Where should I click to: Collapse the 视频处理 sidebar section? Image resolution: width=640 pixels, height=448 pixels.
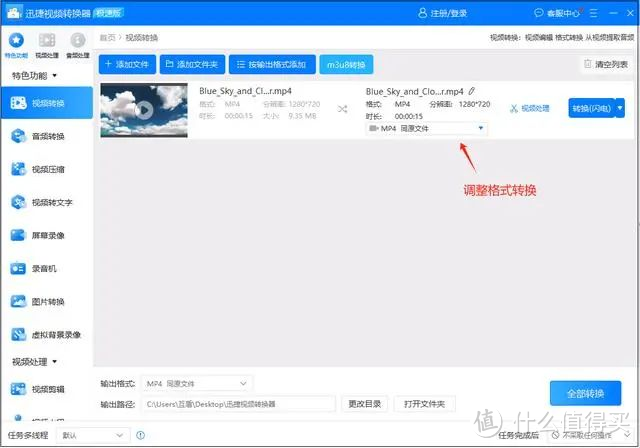[x=35, y=362]
